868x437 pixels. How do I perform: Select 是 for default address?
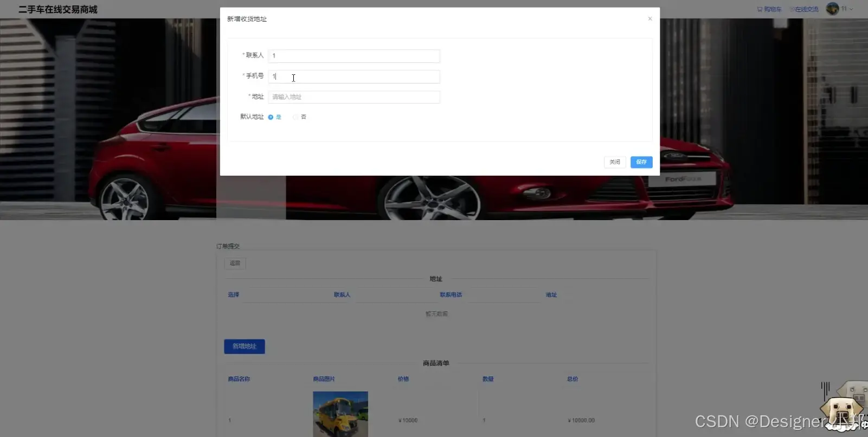pyautogui.click(x=274, y=117)
